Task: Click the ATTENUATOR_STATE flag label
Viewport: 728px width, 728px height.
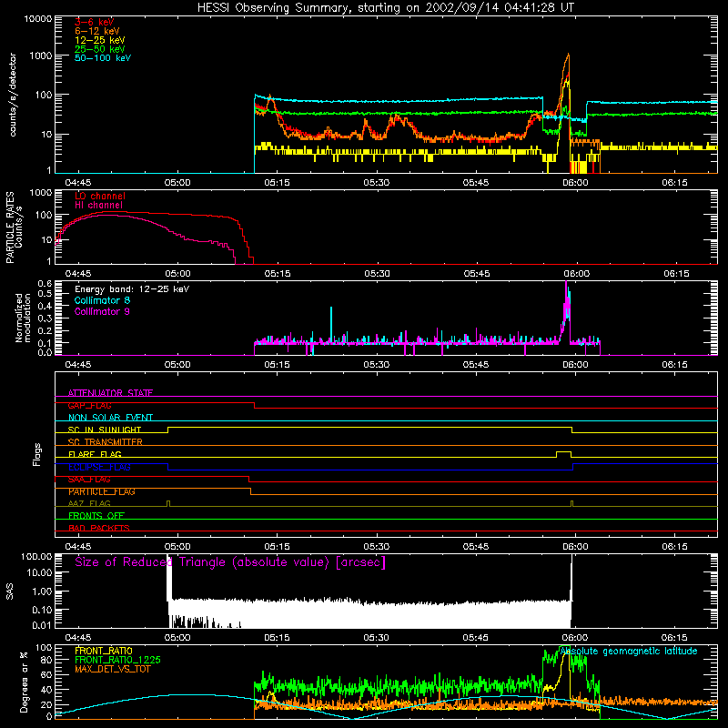Action: point(110,393)
